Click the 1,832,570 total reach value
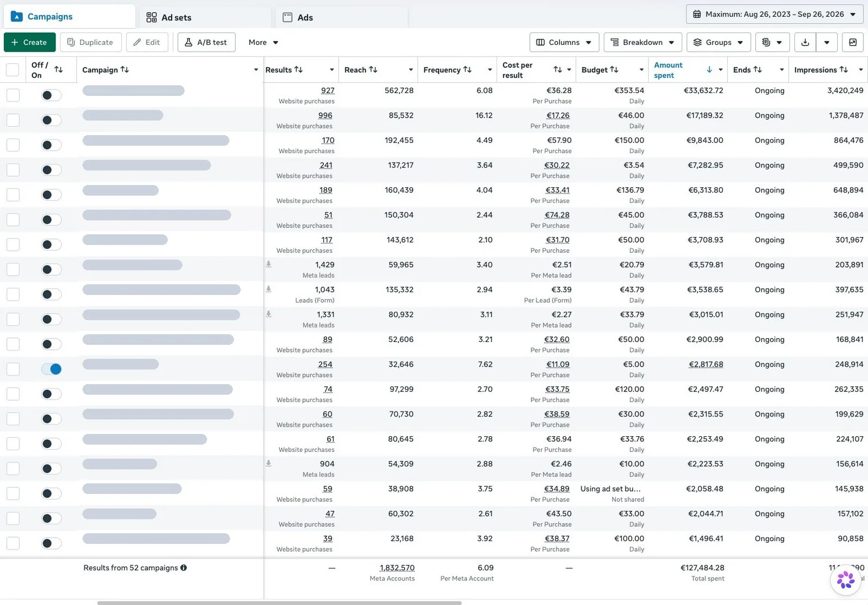 pyautogui.click(x=397, y=567)
